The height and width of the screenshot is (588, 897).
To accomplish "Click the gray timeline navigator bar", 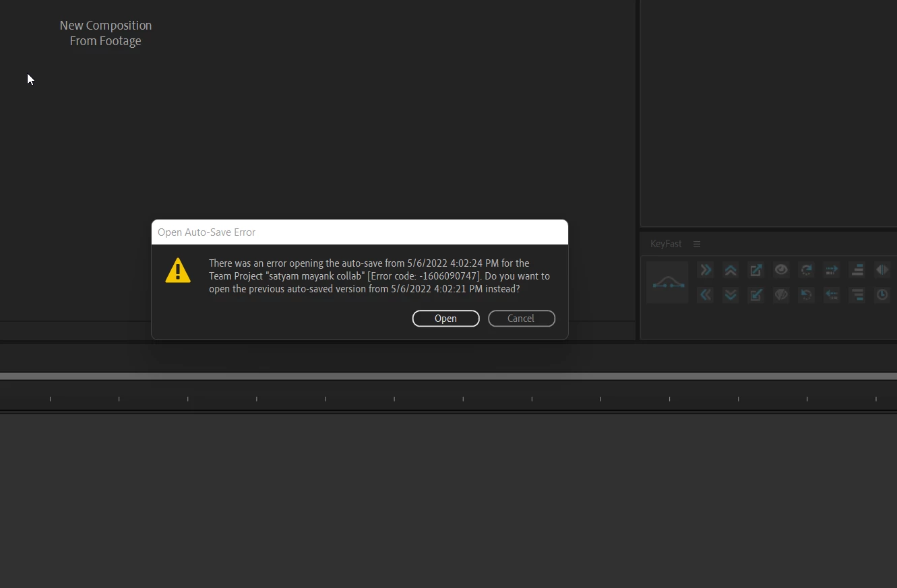I will tap(448, 376).
